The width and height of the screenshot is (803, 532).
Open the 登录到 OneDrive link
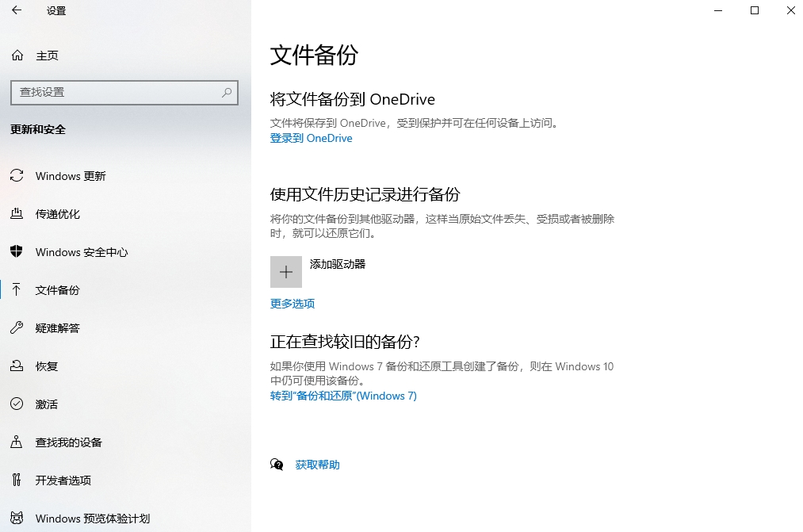[x=311, y=138]
